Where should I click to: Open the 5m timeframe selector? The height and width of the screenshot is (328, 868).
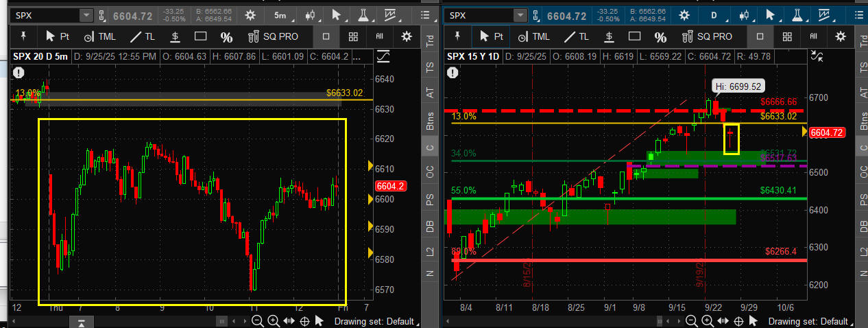(280, 14)
